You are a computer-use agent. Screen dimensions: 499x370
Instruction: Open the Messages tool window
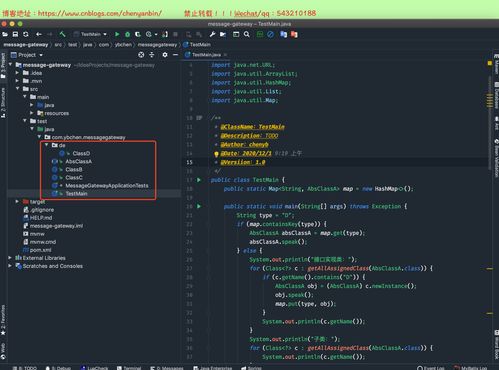(167, 368)
